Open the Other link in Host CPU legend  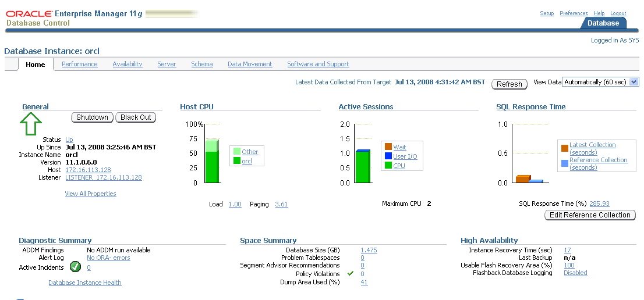click(250, 152)
